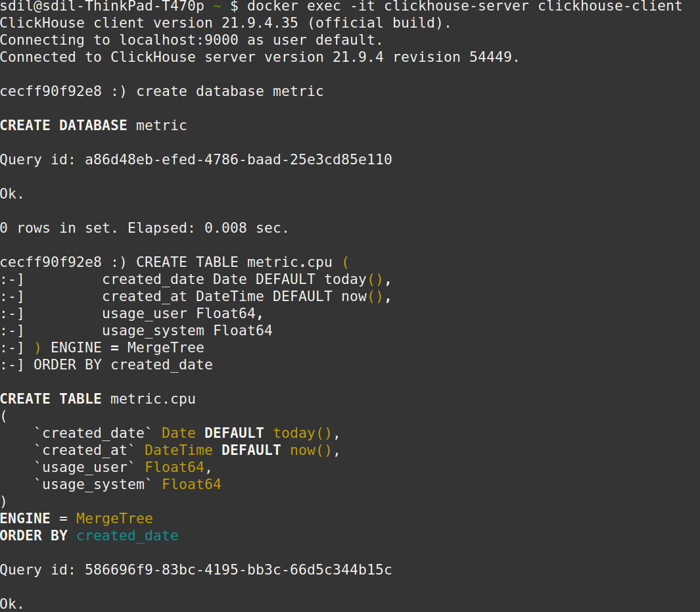Click the second query id 586696f9 text

click(239, 569)
